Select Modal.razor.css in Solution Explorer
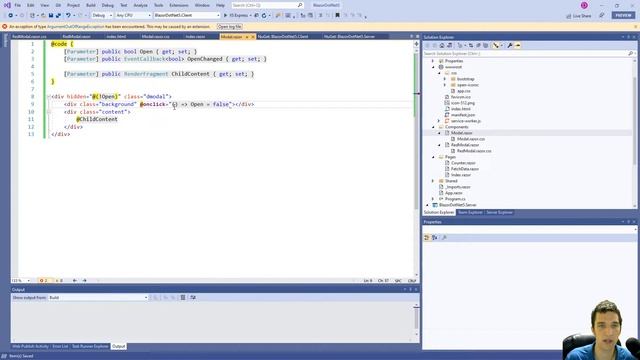The image size is (640, 360). click(x=470, y=139)
